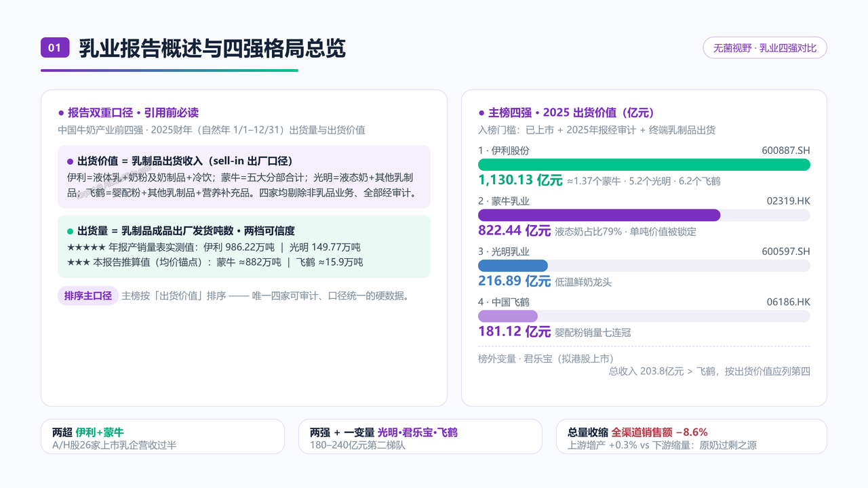Click the 180–240亿元第二梯队 text
The width and height of the screenshot is (868, 488).
tap(357, 445)
